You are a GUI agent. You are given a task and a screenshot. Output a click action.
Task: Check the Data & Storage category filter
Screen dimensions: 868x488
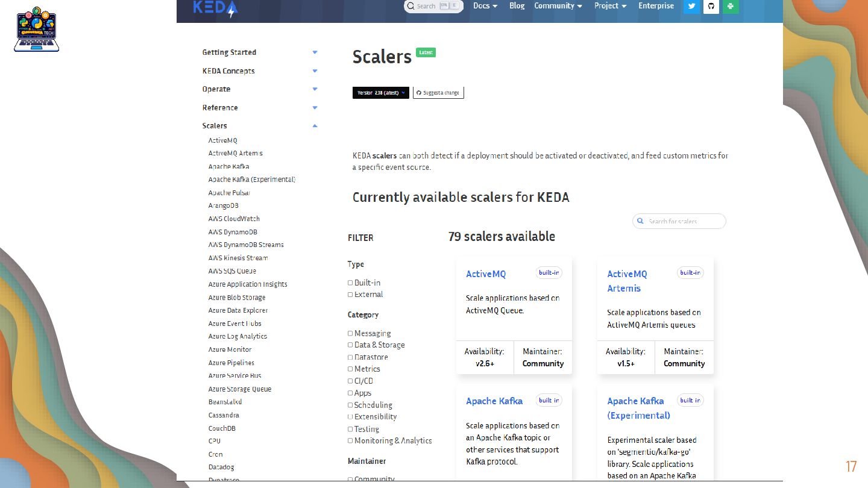pyautogui.click(x=350, y=345)
